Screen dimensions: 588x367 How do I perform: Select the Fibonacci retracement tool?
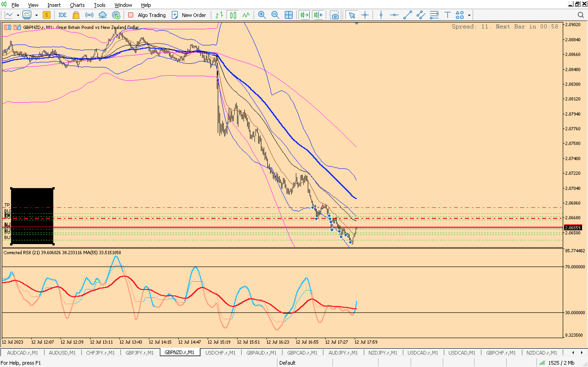(x=434, y=15)
